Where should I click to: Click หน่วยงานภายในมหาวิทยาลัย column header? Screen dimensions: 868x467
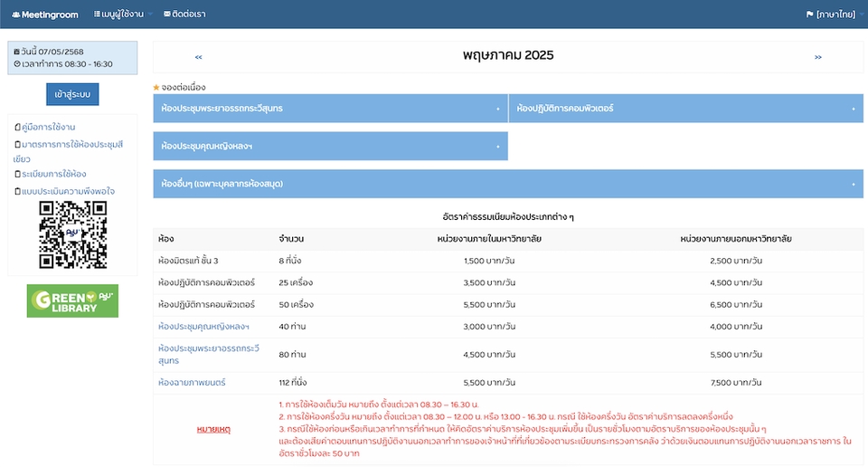tap(489, 239)
